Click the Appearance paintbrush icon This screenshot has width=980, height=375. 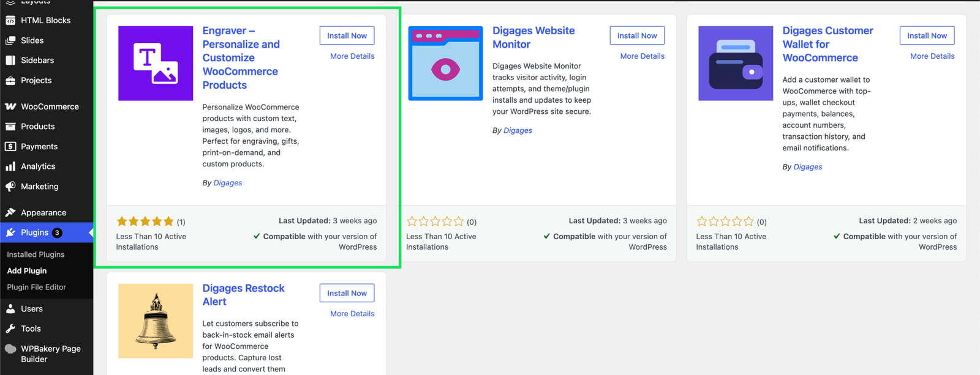pos(10,213)
